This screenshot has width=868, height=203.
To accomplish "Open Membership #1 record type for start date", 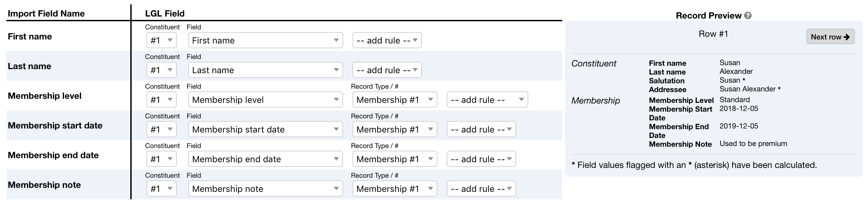I will click(x=395, y=129).
